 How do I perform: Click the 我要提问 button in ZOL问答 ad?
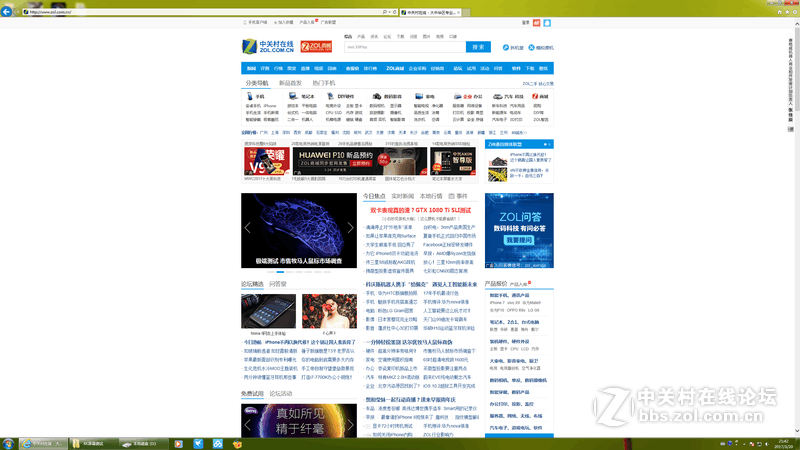coord(519,240)
